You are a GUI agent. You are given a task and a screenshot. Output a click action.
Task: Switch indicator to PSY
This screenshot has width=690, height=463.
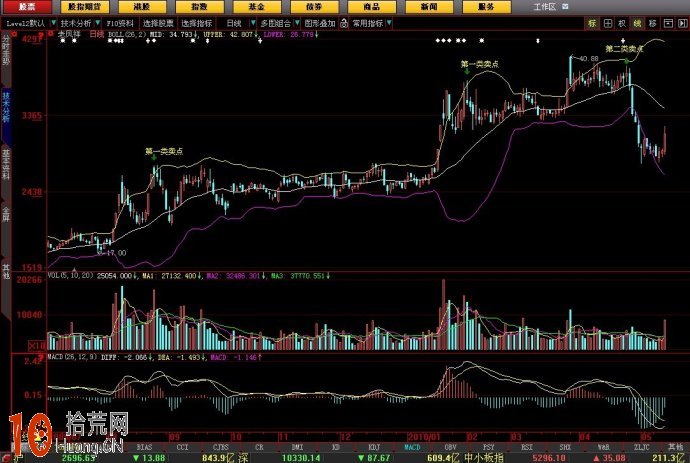488,447
